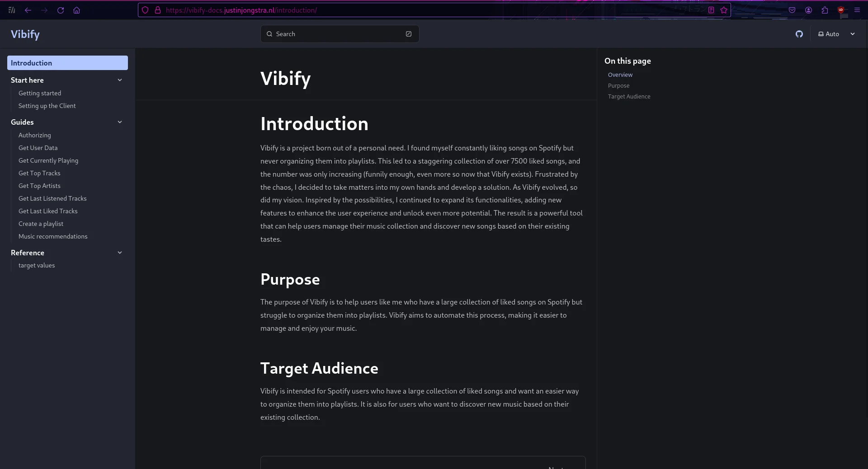868x469 pixels.
Task: Open the application menu hamburger icon
Action: point(858,10)
